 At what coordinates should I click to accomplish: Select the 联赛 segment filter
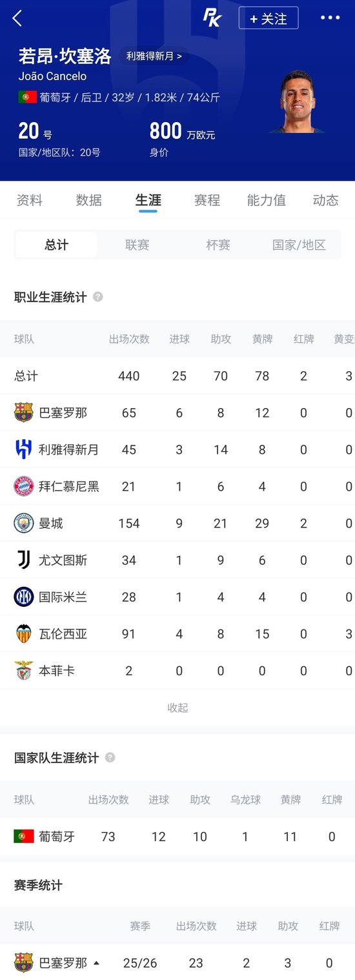point(137,245)
